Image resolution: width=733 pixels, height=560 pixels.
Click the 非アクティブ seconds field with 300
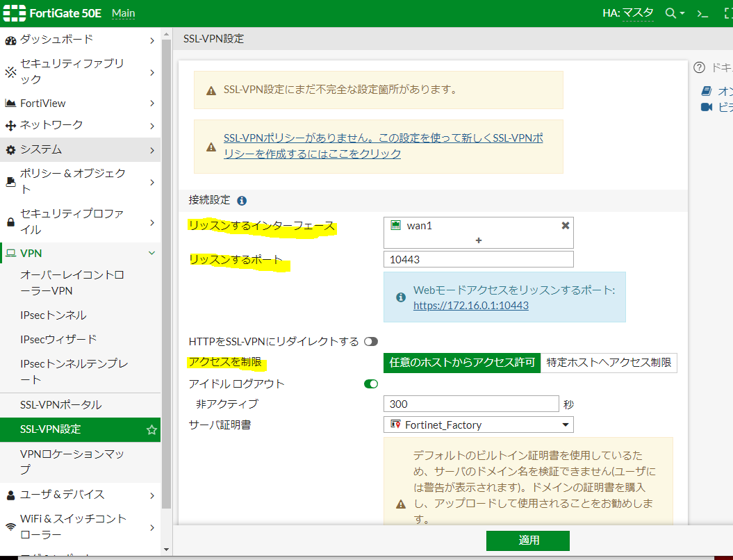tap(471, 404)
